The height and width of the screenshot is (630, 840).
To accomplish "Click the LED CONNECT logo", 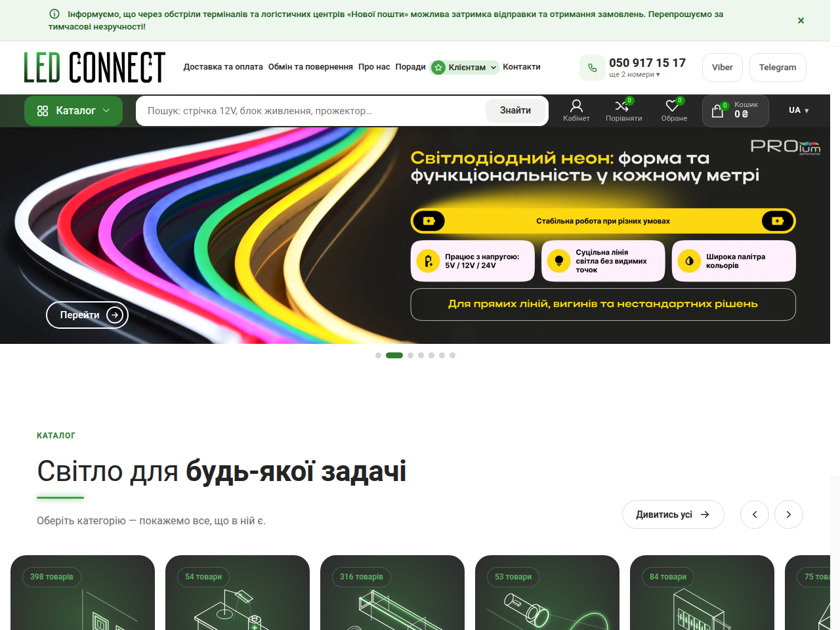I will pos(94,68).
